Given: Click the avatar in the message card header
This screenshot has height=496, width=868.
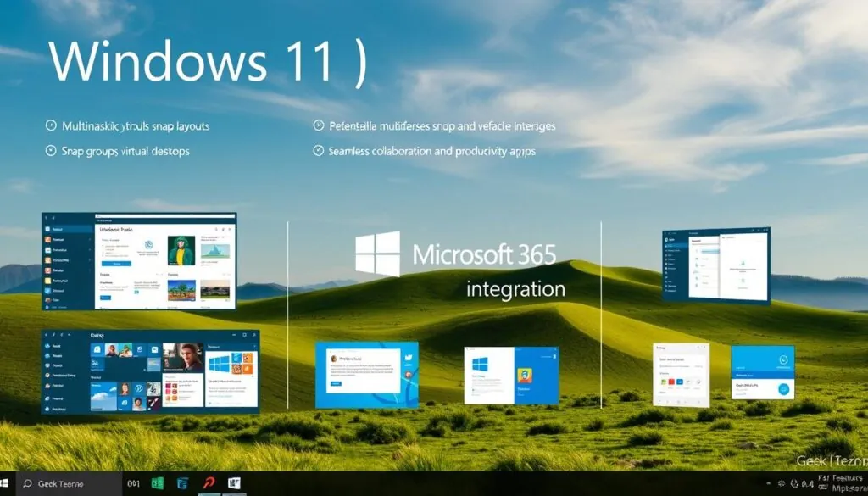Looking at the screenshot, I should tap(334, 359).
